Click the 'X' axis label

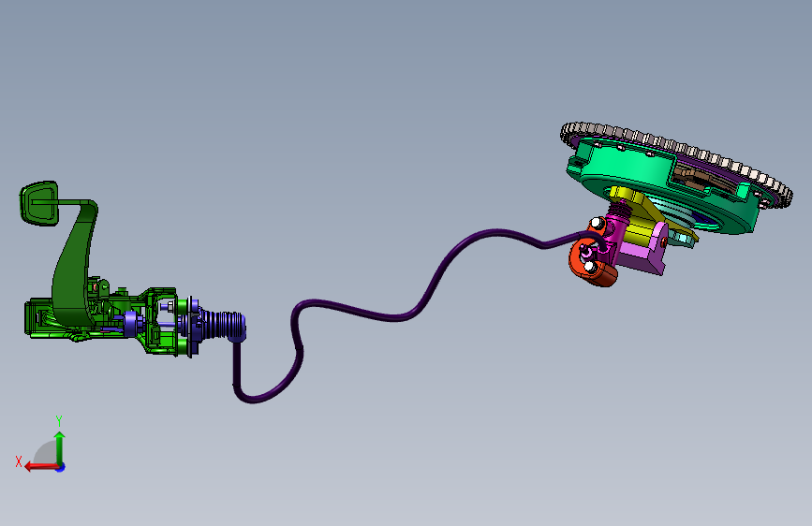[19, 461]
